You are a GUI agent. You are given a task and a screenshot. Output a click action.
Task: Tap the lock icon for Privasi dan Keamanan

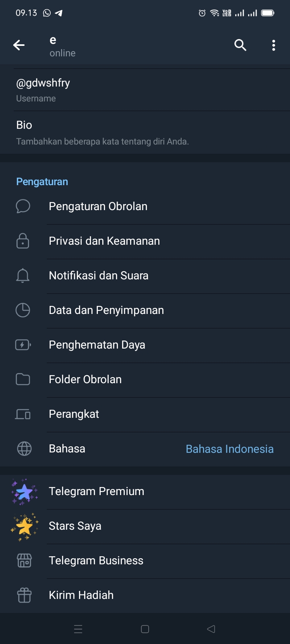click(23, 241)
